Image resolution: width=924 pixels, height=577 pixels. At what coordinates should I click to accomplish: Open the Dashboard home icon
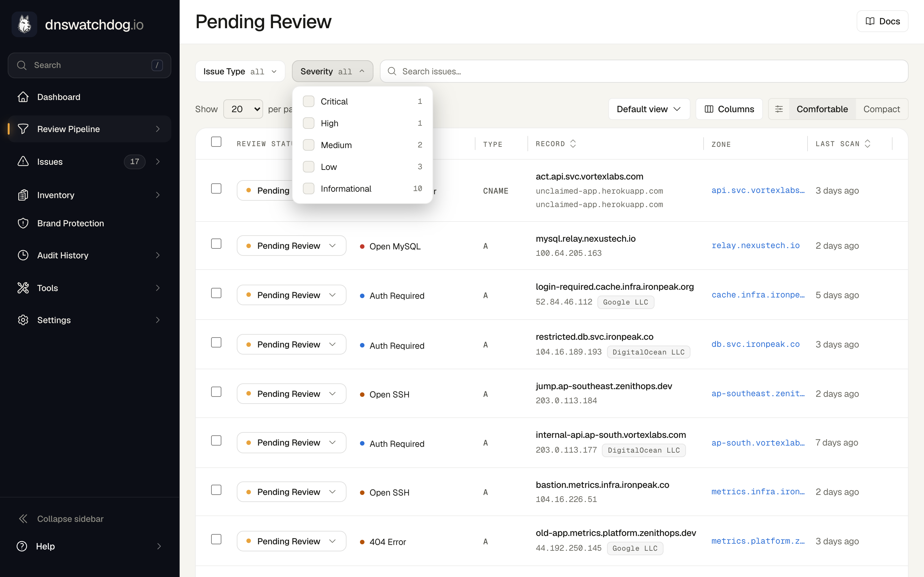(x=23, y=97)
